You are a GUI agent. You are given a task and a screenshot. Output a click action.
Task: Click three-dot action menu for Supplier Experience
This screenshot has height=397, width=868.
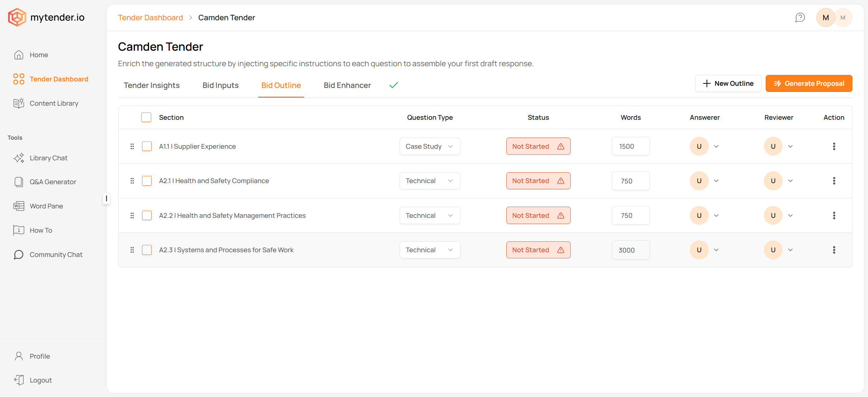point(834,146)
